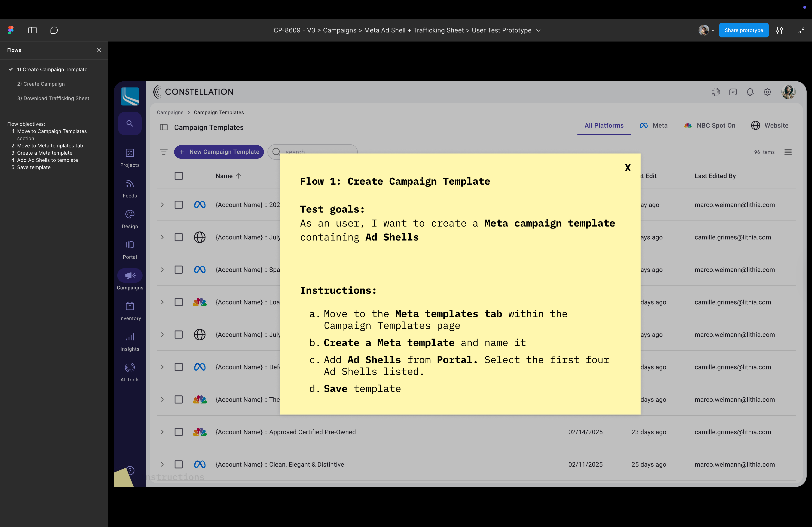Select the 2) Create Campaign flow
This screenshot has height=527, width=812.
point(41,84)
